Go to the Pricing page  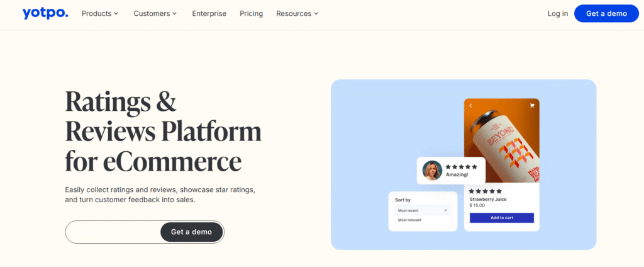coord(252,13)
